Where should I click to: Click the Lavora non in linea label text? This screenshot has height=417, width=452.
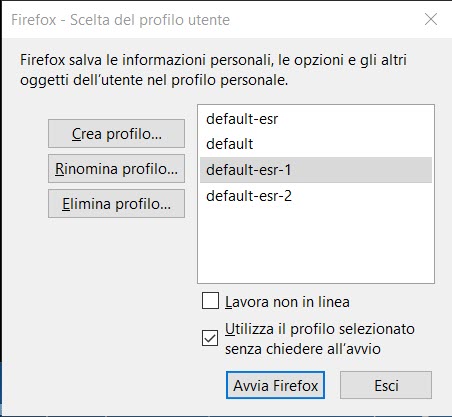pos(287,302)
